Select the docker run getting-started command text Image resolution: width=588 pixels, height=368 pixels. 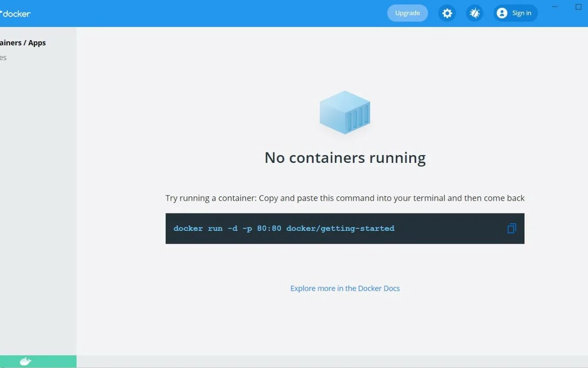tap(284, 228)
